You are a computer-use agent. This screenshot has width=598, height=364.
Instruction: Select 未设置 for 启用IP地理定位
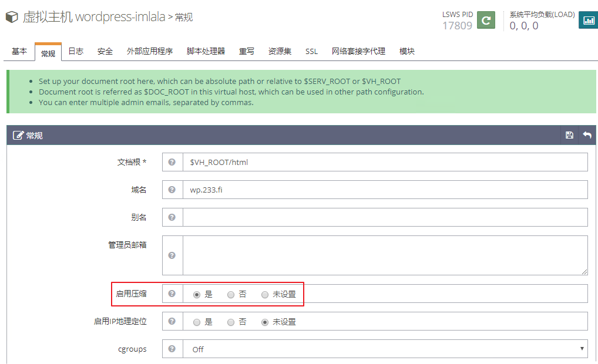[x=265, y=322]
